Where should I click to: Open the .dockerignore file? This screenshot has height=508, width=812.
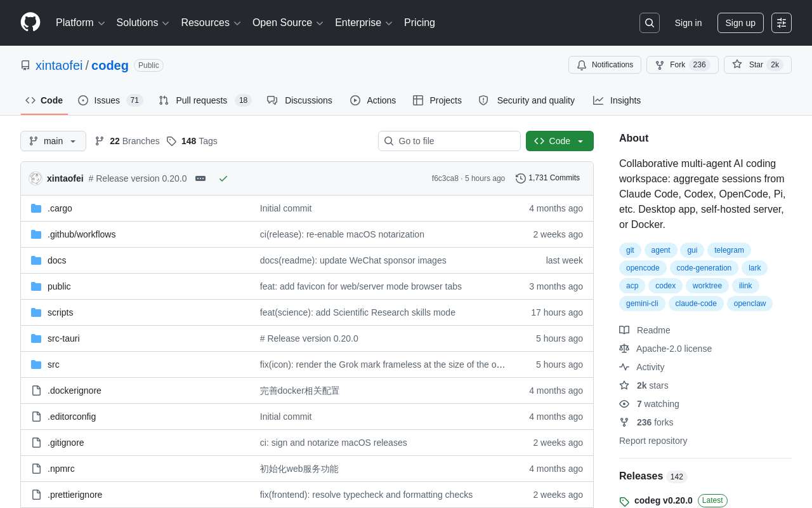pos(74,391)
